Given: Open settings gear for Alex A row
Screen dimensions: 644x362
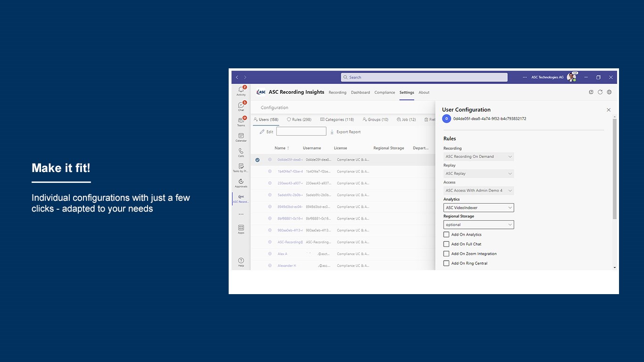Looking at the screenshot, I should 270,254.
